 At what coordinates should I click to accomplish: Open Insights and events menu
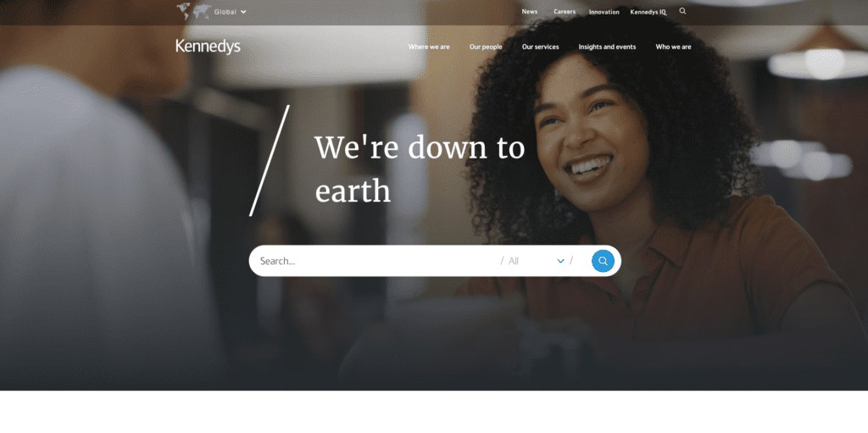click(x=607, y=47)
